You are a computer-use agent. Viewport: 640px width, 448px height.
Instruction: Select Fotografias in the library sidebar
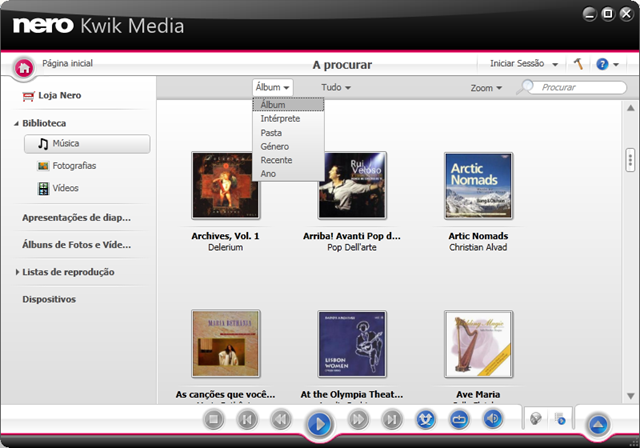[x=74, y=166]
